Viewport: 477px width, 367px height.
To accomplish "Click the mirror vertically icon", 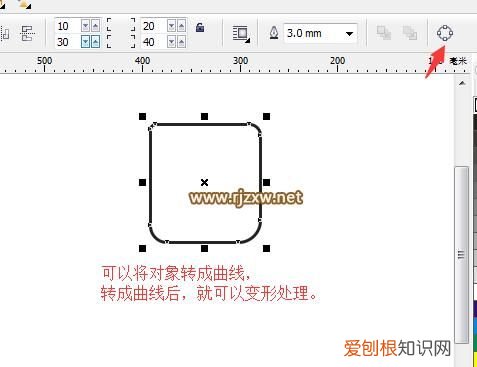I will [x=27, y=34].
